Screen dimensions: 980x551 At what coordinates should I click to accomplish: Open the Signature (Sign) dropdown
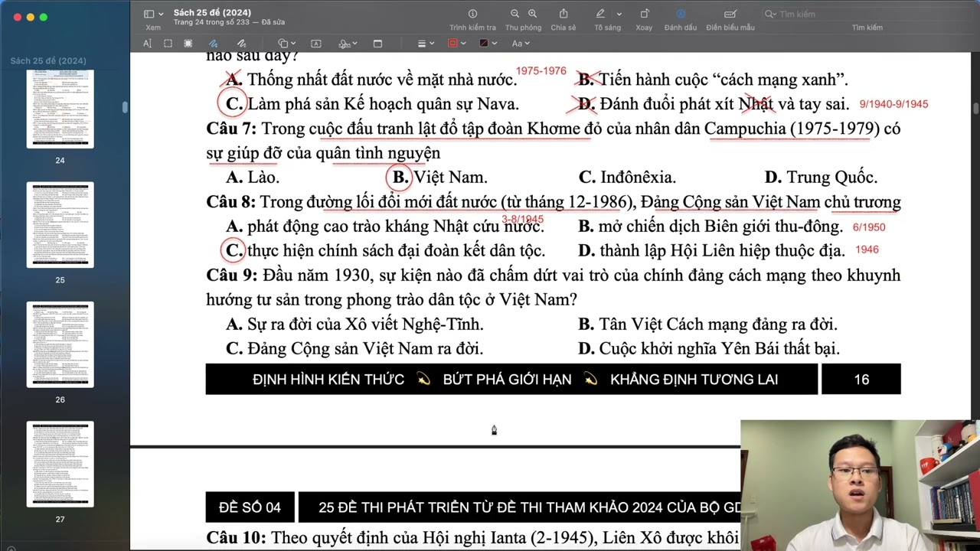point(348,44)
